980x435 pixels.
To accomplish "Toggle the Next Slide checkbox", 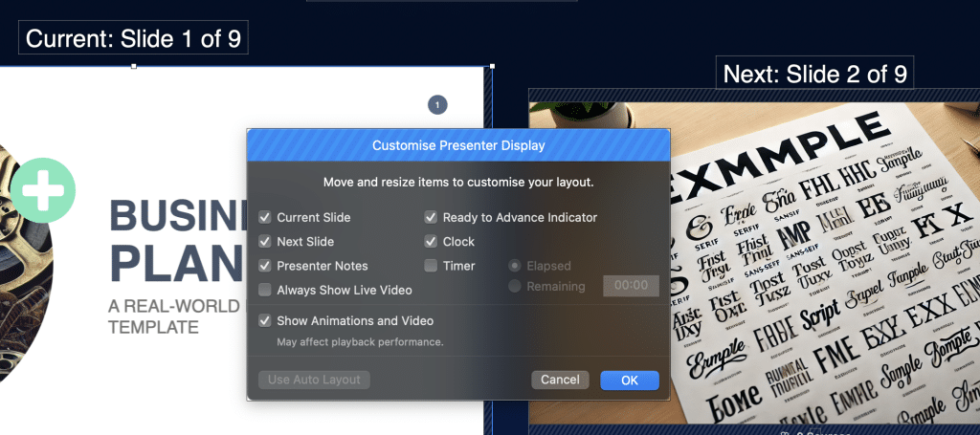I will click(265, 242).
